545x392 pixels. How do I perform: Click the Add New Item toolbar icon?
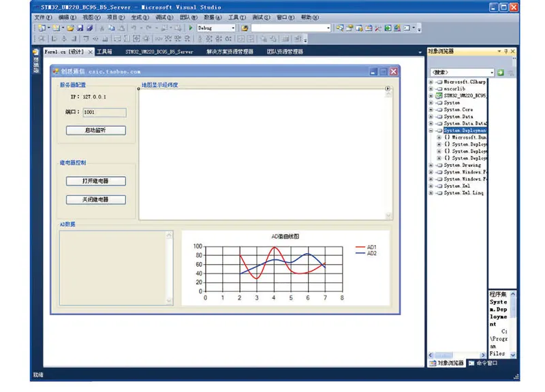click(x=56, y=28)
